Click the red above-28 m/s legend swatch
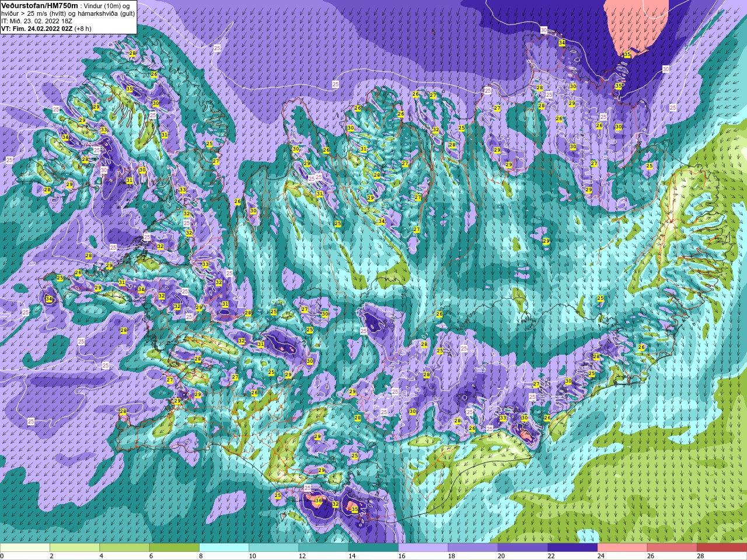This screenshot has width=747, height=560. point(722,548)
